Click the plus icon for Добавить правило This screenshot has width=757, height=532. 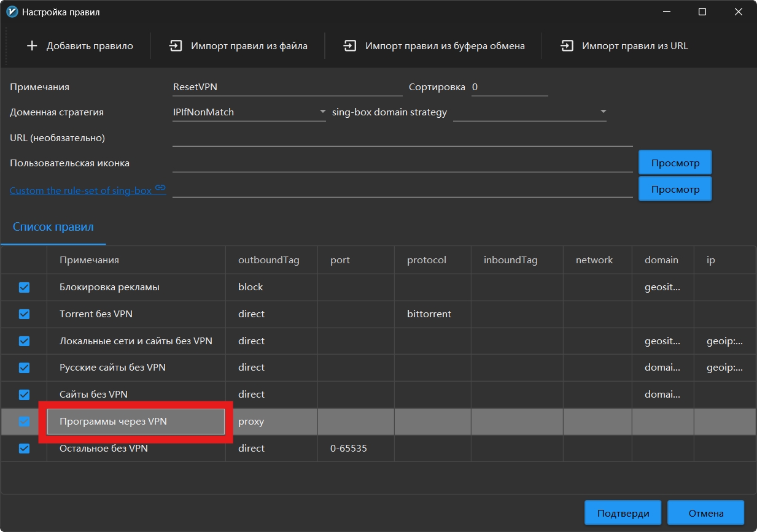point(32,46)
